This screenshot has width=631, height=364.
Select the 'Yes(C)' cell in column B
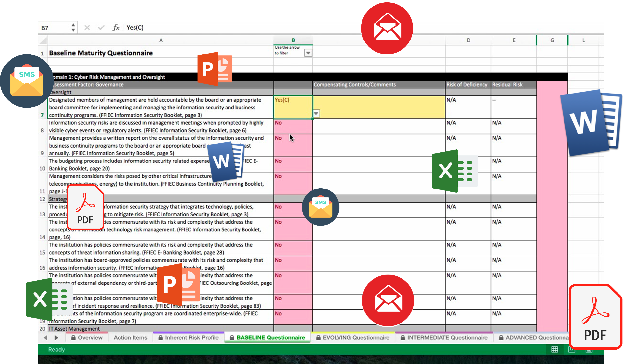pos(293,107)
